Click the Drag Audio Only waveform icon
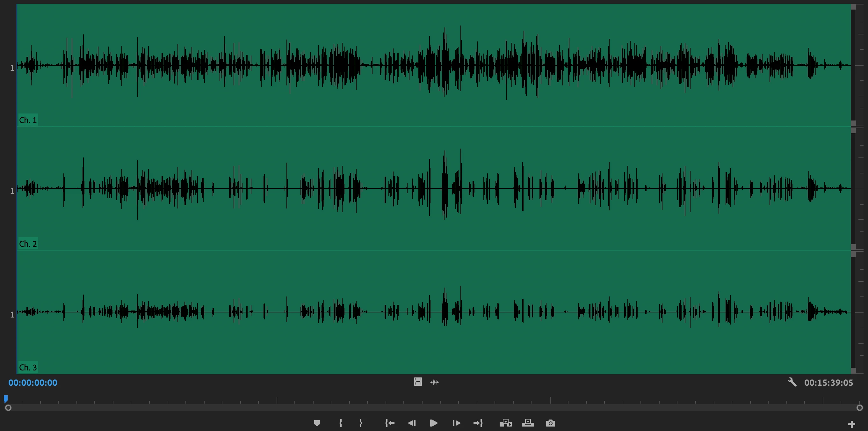This screenshot has width=868, height=431. tap(435, 382)
